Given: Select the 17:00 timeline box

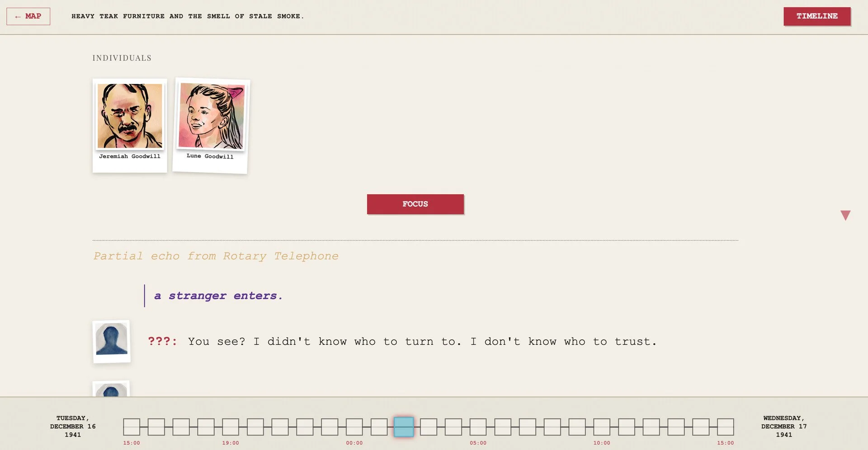Looking at the screenshot, I should (x=181, y=427).
